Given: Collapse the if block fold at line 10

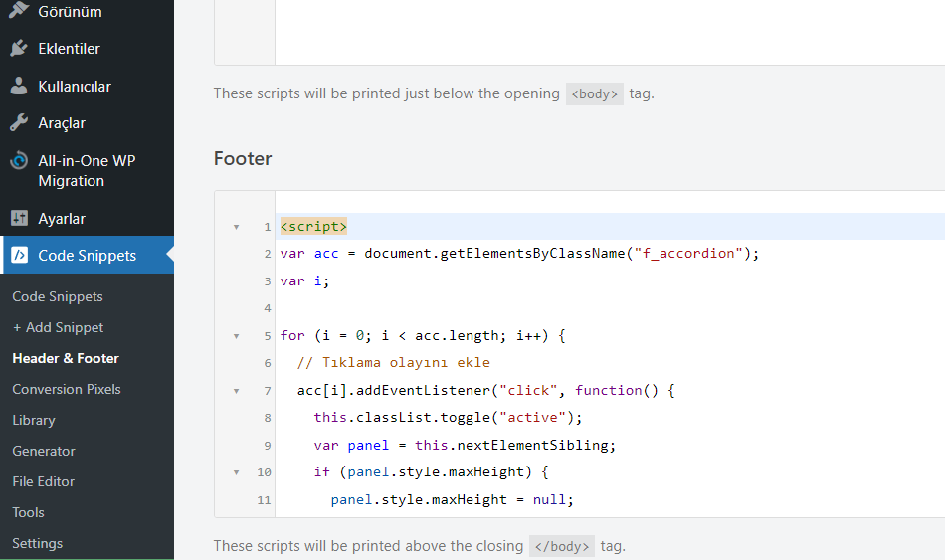Looking at the screenshot, I should pyautogui.click(x=237, y=472).
